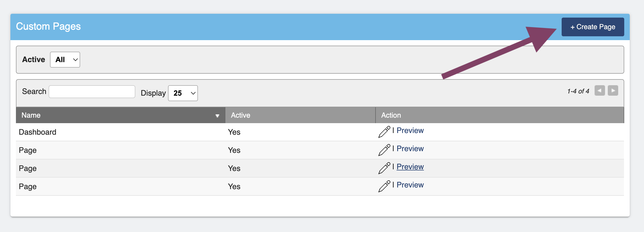This screenshot has height=232, width=644.
Task: Go to next results page arrow
Action: [x=613, y=90]
